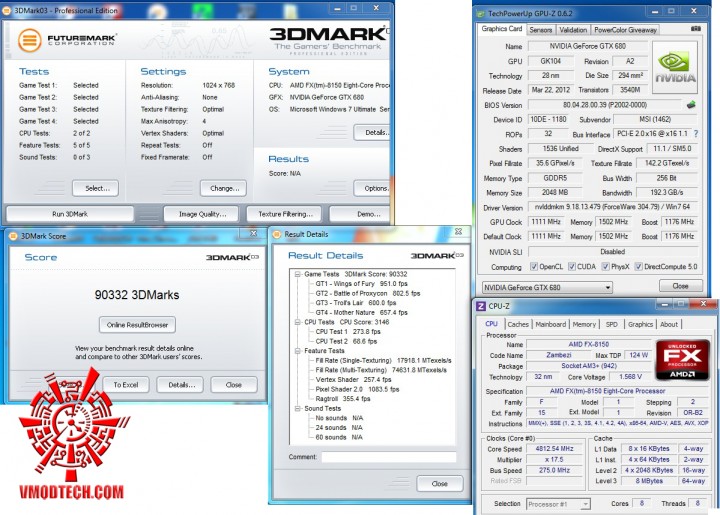
Task: Click Options button in 3DMark03
Action: 372,188
